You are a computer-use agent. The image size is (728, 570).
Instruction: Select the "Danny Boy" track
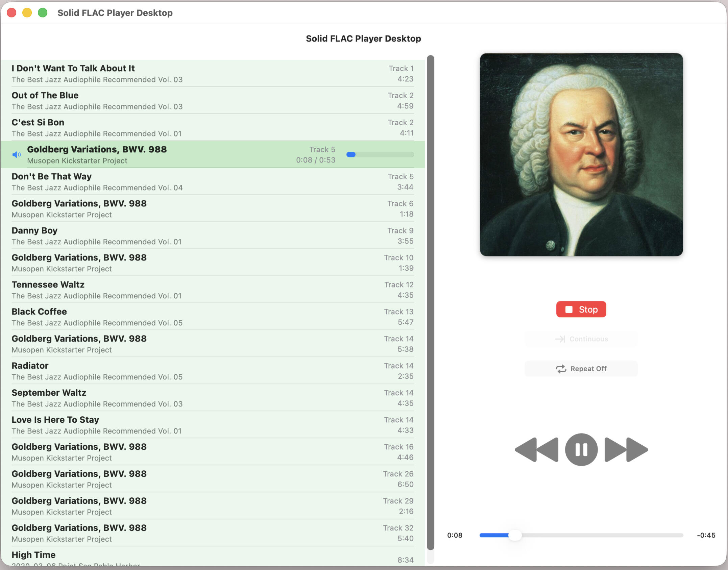(x=213, y=236)
